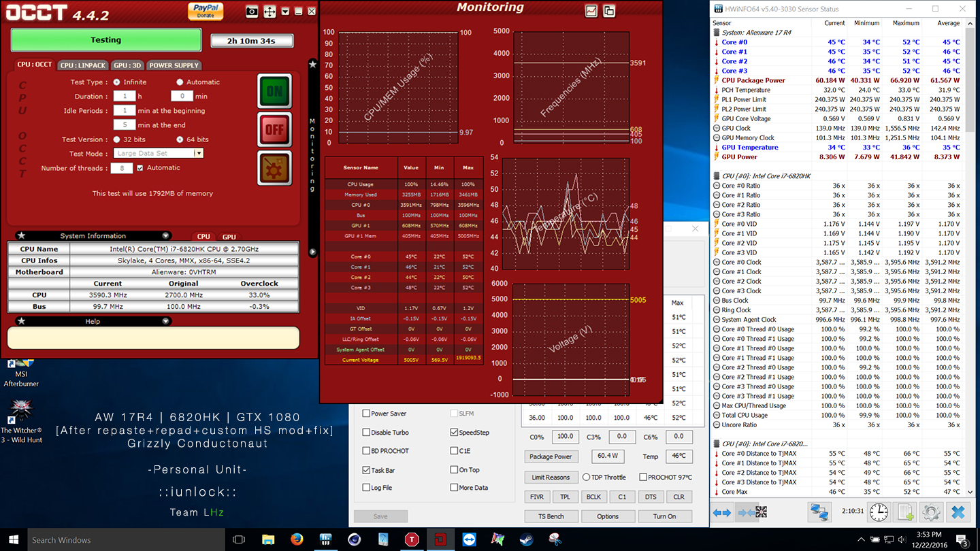This screenshot has width=980, height=551.
Task: Collapse the Help panel arrow
Action: pyautogui.click(x=166, y=321)
